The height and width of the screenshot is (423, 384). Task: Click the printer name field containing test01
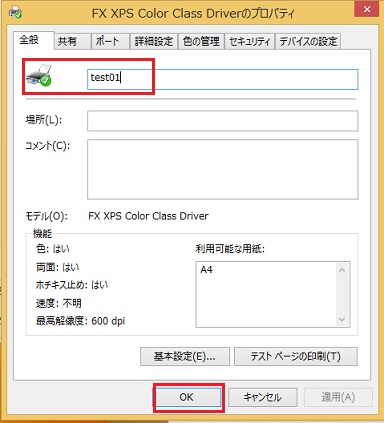click(223, 79)
